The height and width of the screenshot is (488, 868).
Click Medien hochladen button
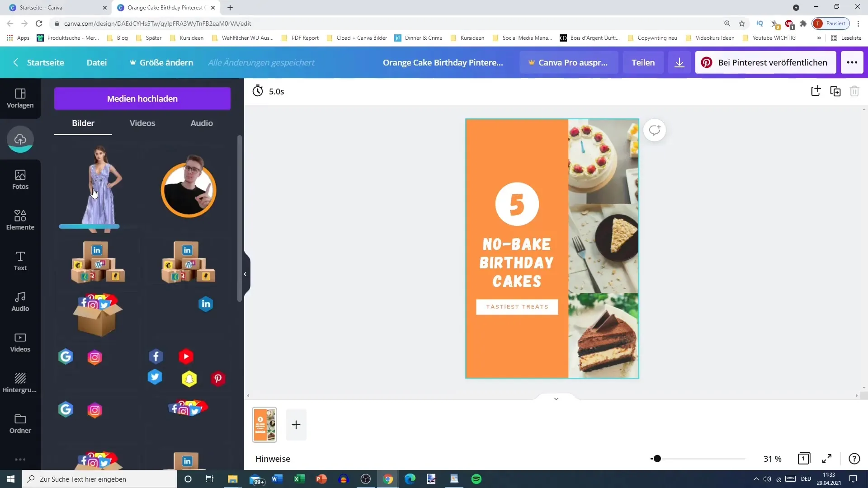click(x=142, y=99)
